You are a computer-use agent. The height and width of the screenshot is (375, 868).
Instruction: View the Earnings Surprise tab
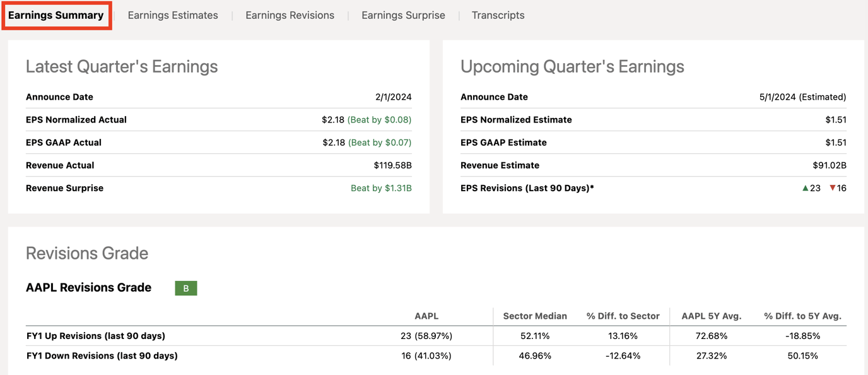click(403, 15)
